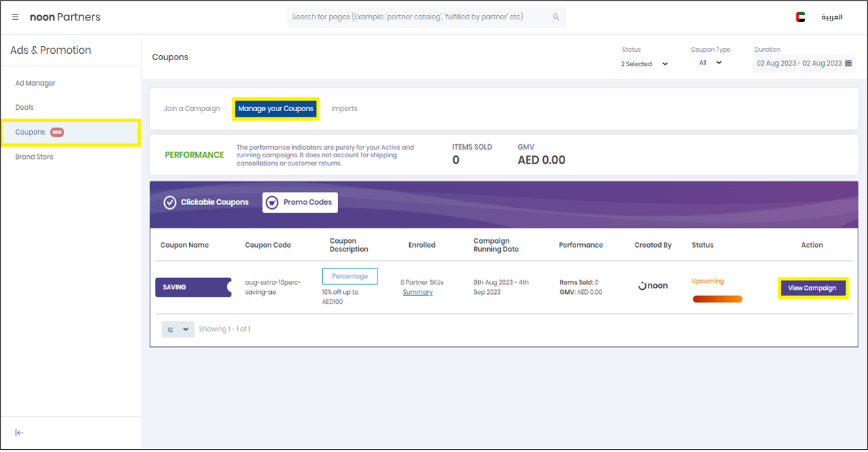Select Manage your Coupons tab

pyautogui.click(x=275, y=108)
